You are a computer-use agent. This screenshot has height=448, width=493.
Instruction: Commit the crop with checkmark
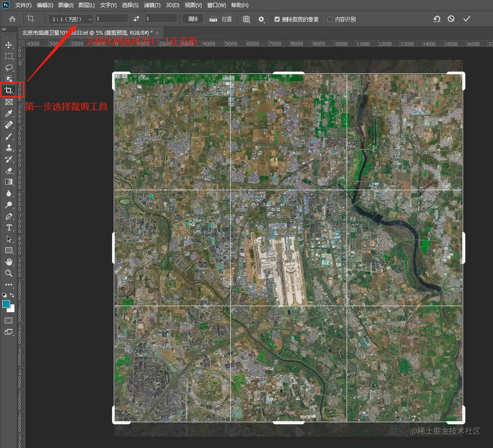pos(467,19)
